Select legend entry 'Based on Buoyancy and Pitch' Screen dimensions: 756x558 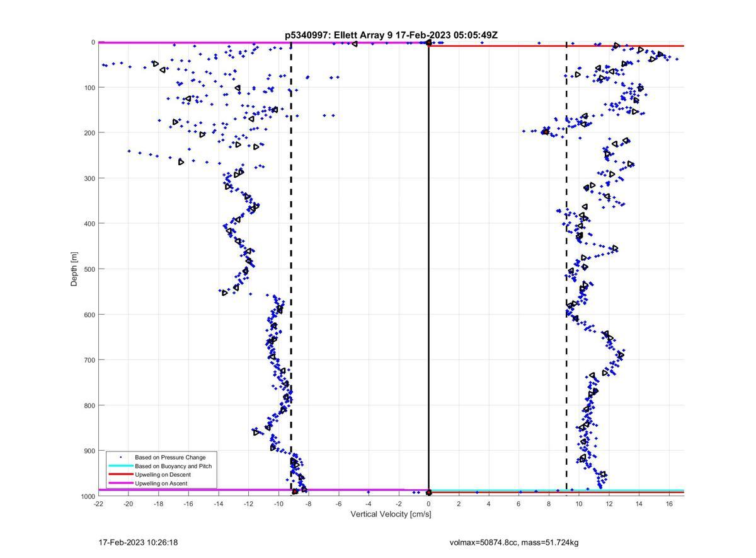(173, 466)
